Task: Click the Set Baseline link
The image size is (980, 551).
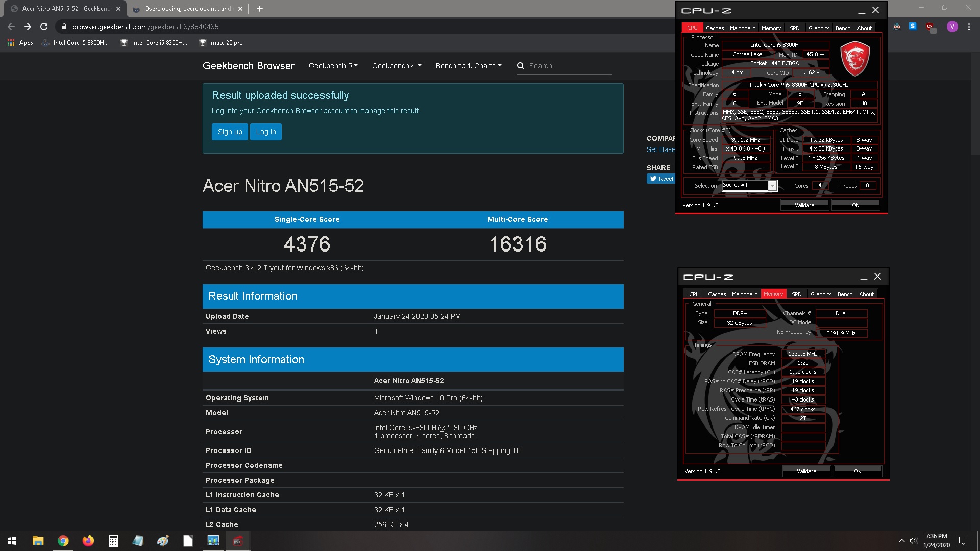Action: tap(661, 149)
